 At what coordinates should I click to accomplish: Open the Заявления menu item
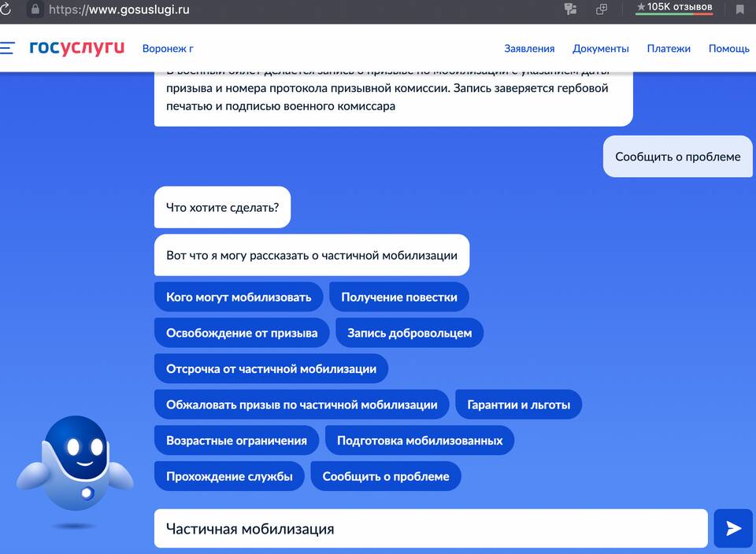point(529,49)
